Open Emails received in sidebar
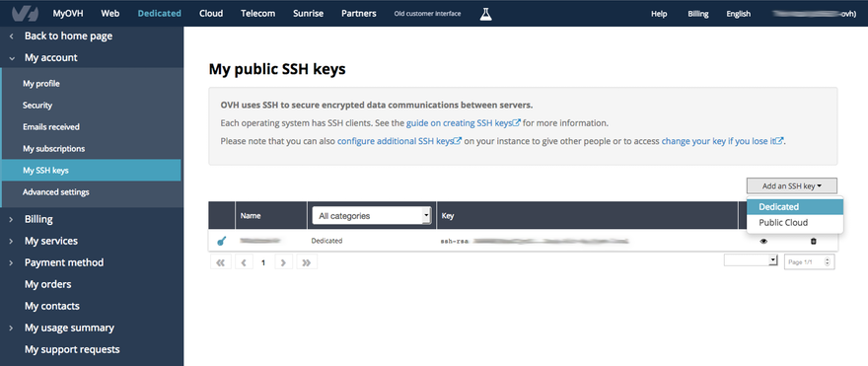Image resolution: width=868 pixels, height=366 pixels. [x=51, y=127]
